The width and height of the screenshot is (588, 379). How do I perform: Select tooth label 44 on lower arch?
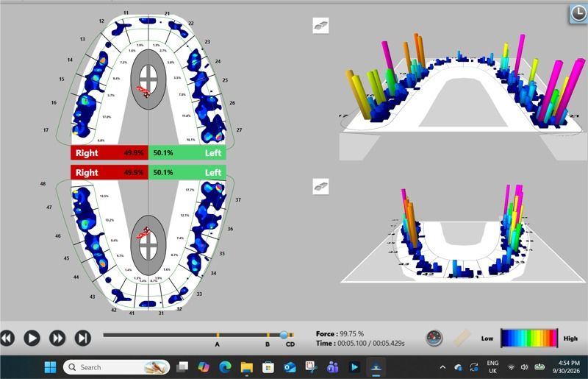[x=76, y=277]
